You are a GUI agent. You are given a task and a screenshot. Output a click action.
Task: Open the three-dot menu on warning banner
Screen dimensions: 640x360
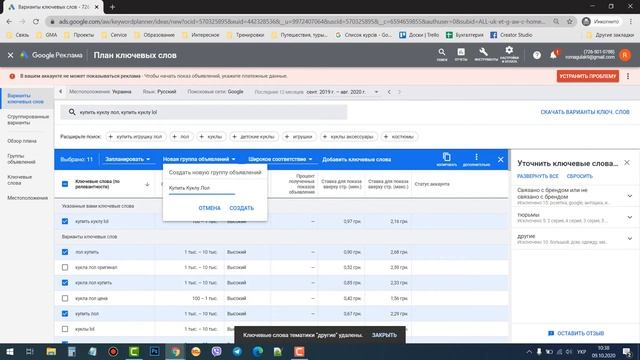pyautogui.click(x=628, y=76)
